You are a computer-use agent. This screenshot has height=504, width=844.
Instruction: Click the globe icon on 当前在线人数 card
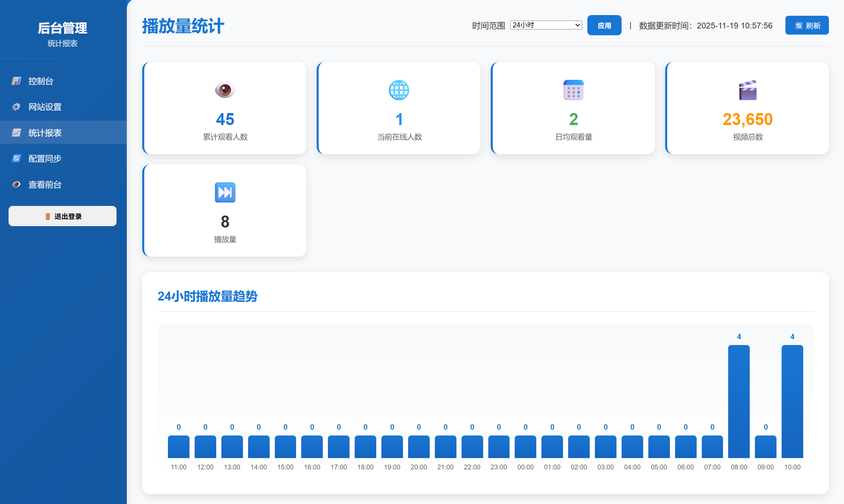(399, 90)
